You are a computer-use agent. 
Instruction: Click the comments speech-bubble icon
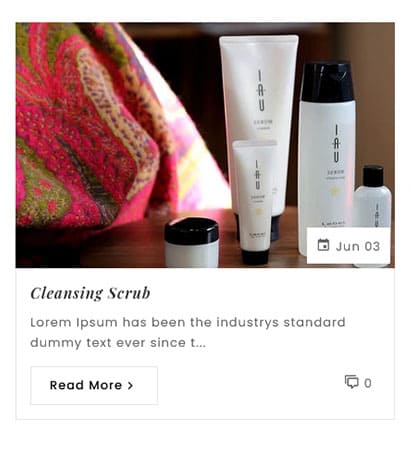[351, 382]
